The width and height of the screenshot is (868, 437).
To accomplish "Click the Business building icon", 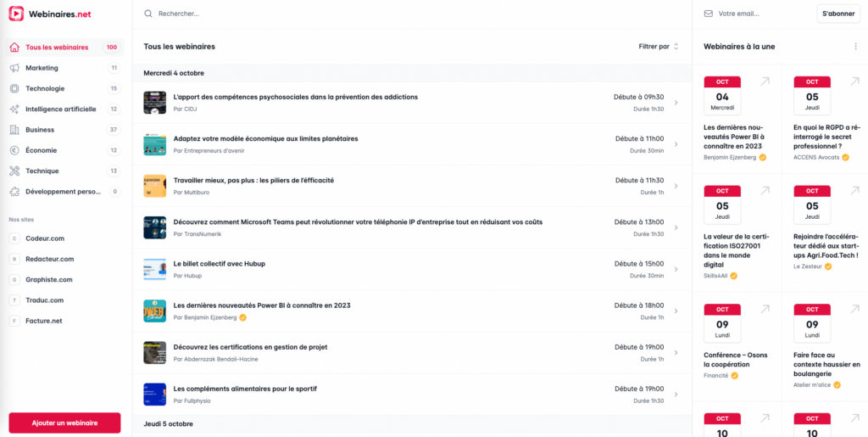I will click(x=14, y=130).
